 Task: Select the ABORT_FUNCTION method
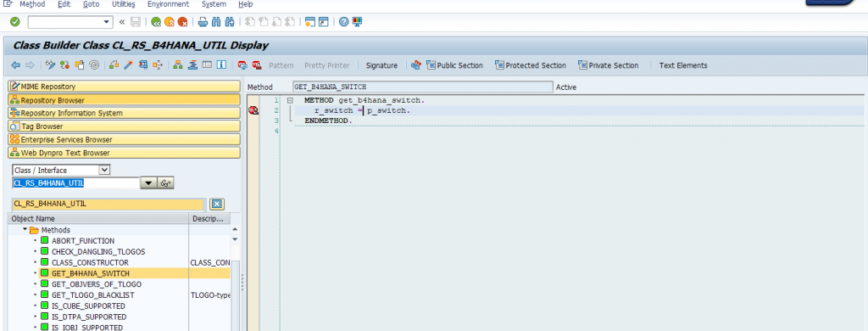coord(83,241)
